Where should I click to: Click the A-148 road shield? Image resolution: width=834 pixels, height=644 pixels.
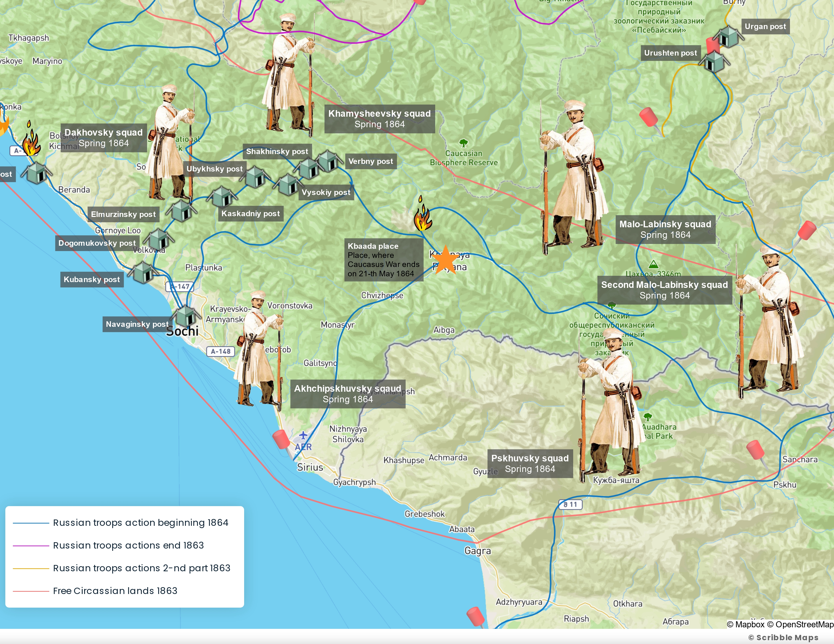coord(221,351)
